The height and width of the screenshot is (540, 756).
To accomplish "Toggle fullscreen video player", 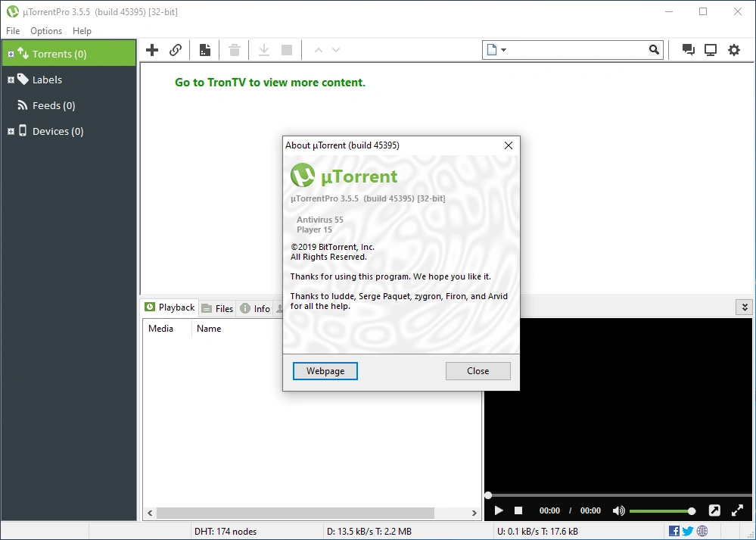I will (737, 510).
